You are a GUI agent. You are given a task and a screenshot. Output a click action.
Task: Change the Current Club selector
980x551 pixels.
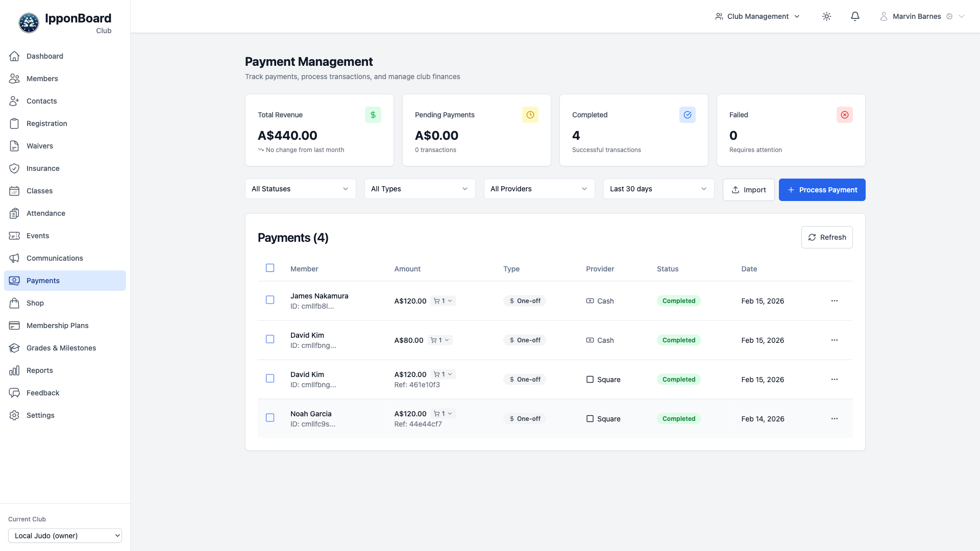pyautogui.click(x=65, y=536)
